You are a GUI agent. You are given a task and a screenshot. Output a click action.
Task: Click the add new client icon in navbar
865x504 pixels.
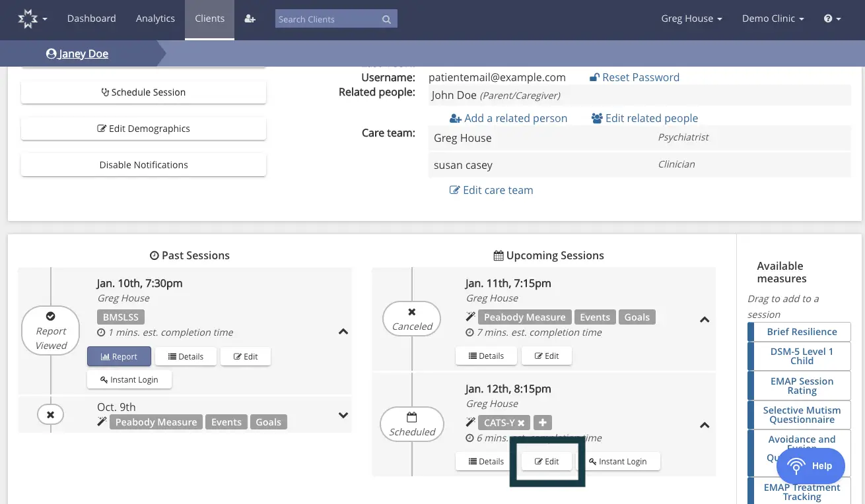click(250, 18)
